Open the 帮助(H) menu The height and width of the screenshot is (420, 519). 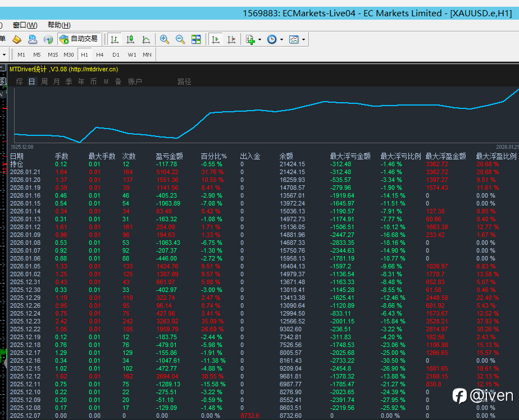(59, 25)
